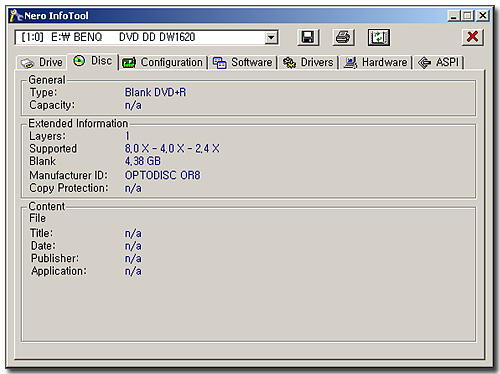Click the Save floppy disk icon
The image size is (500, 374).
[x=308, y=37]
